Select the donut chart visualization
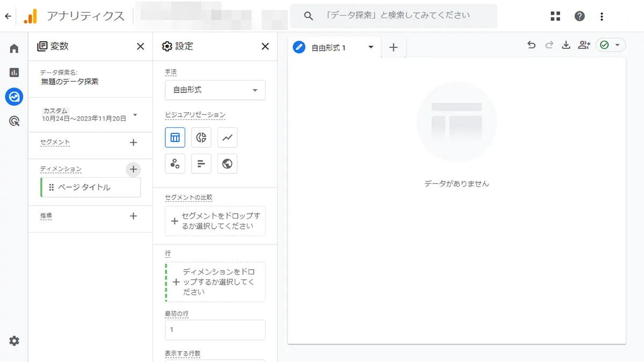This screenshot has height=362, width=644. (201, 137)
